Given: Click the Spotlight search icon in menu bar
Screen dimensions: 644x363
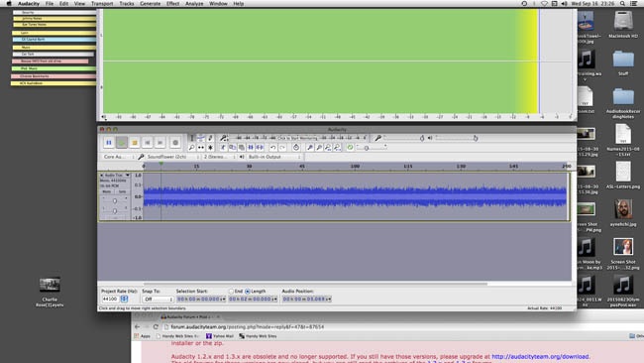Looking at the screenshot, I should pos(622,4).
